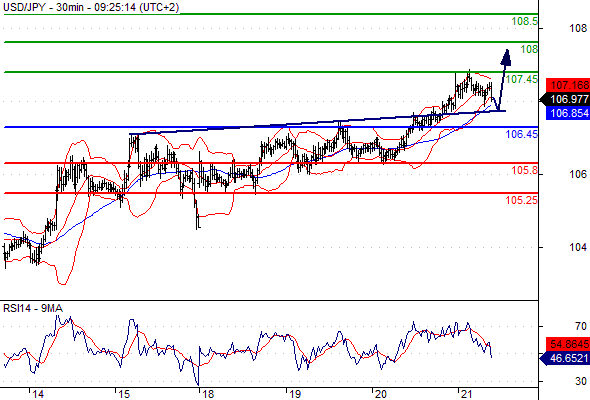Click the 108 green resistance line label

pos(529,49)
